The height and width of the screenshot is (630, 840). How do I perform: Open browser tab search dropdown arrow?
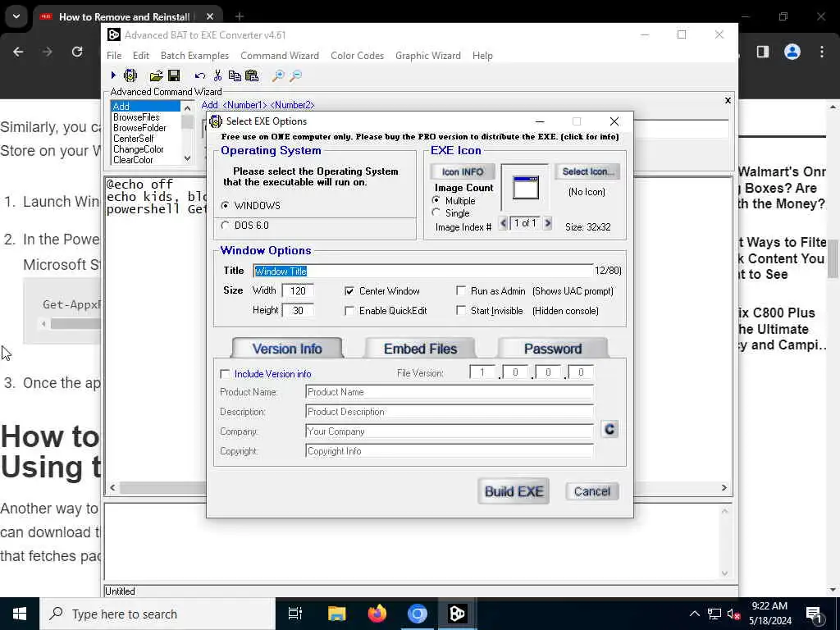point(16,16)
